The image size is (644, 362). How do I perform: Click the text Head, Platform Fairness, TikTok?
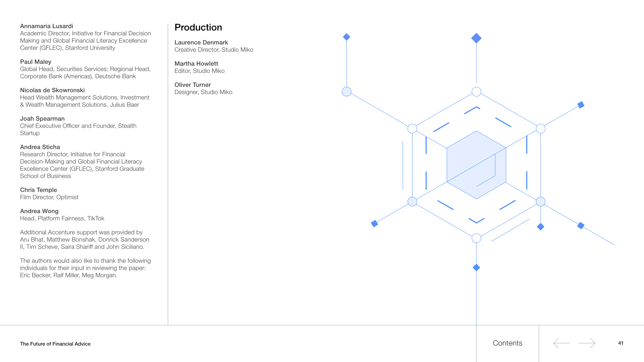[62, 219]
